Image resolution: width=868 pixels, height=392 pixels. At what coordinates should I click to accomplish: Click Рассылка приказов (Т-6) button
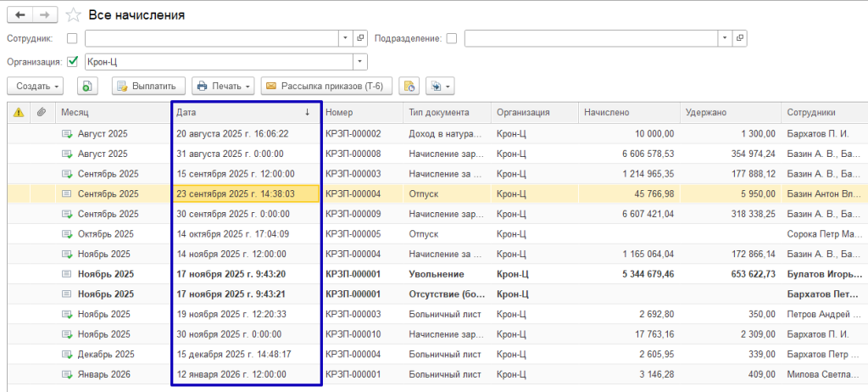pyautogui.click(x=326, y=86)
